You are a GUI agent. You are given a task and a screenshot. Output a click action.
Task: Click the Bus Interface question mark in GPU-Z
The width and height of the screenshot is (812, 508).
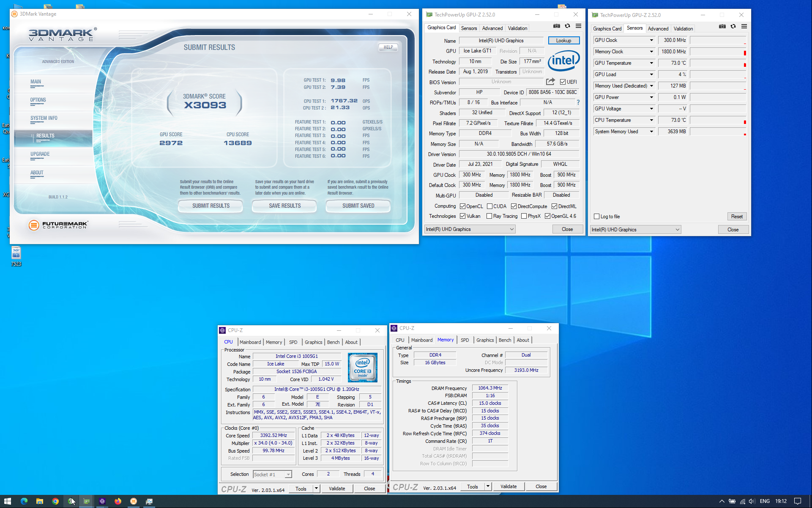578,102
